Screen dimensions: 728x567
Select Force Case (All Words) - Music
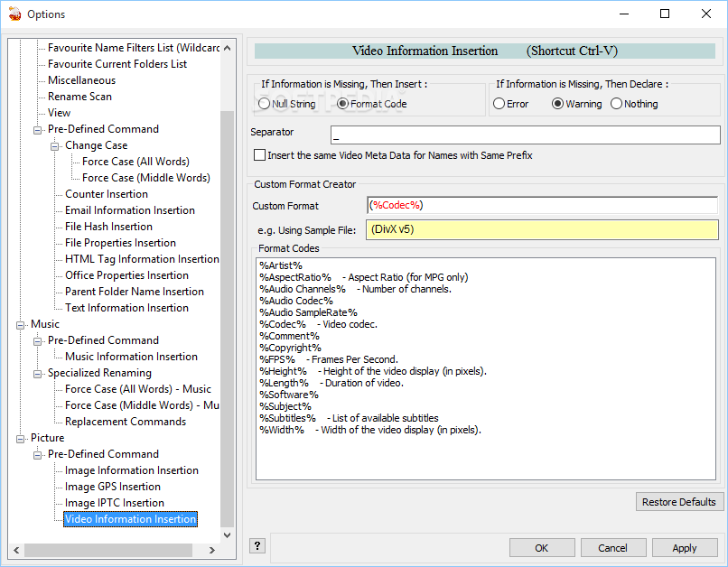138,389
